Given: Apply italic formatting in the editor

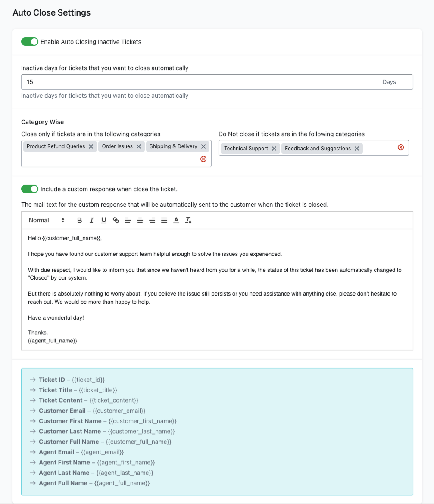Looking at the screenshot, I should (91, 220).
